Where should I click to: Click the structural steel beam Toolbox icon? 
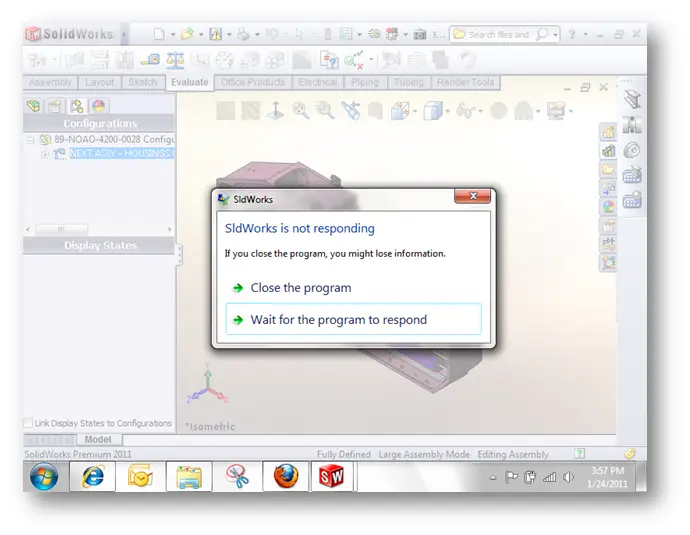632,99
